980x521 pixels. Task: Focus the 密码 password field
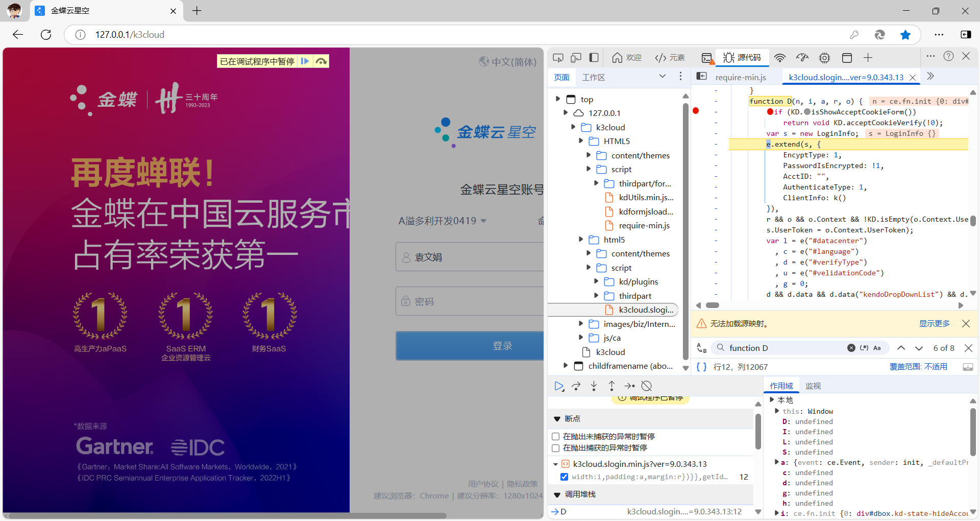(470, 301)
